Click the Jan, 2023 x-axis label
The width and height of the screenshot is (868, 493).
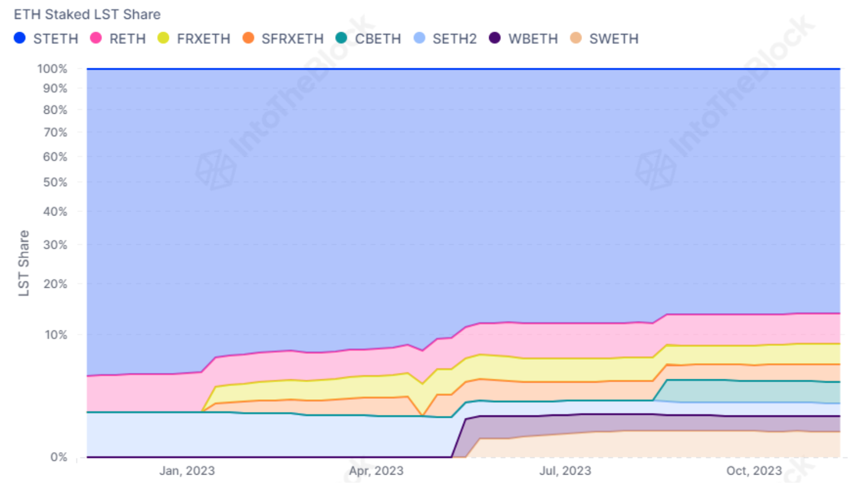point(187,471)
